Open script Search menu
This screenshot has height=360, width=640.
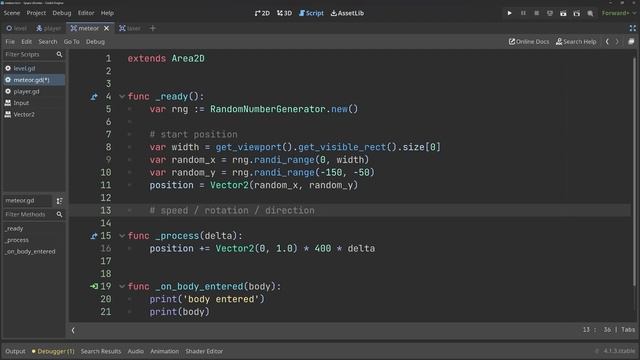(x=48, y=42)
